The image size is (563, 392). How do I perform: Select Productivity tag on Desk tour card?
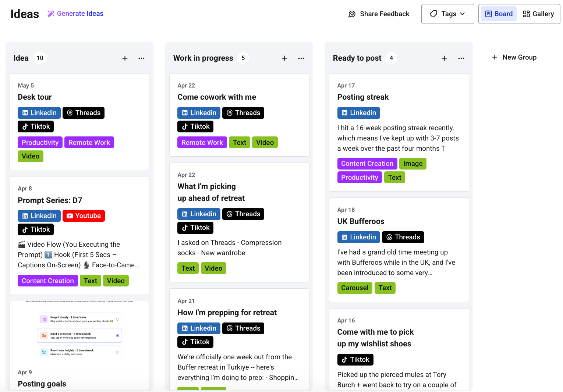[40, 142]
